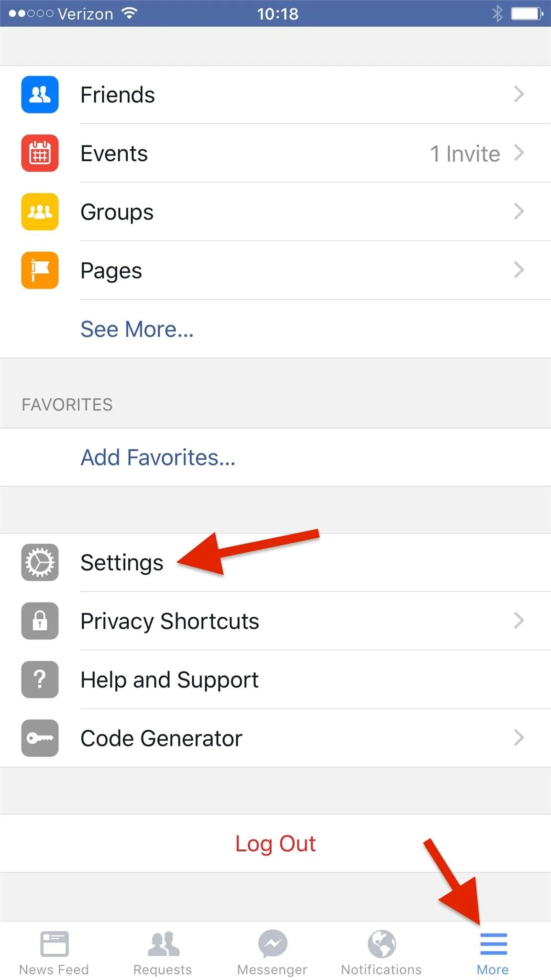Screen dimensions: 551x980
Task: Tap the Help question mark icon
Action: coord(40,679)
